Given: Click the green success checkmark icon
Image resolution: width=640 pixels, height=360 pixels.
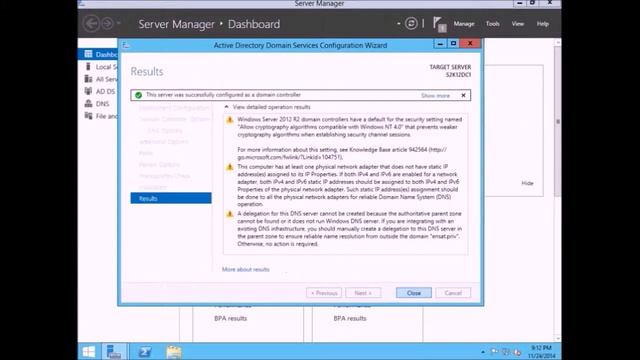Looking at the screenshot, I should pos(138,95).
